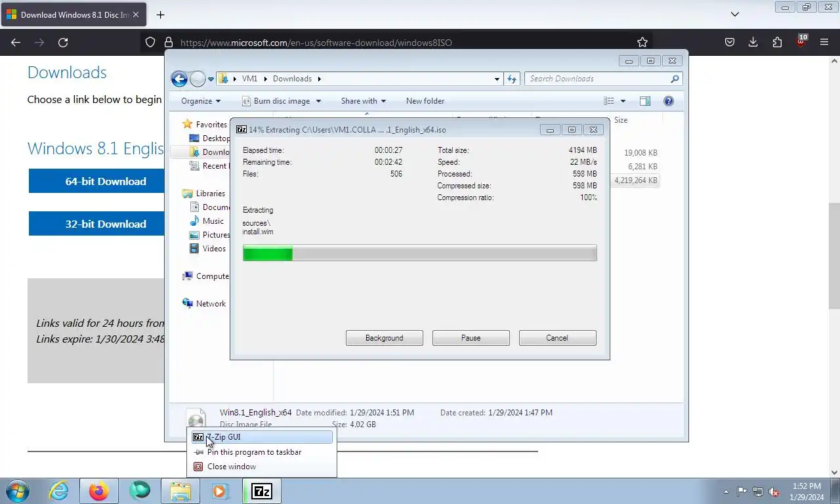Click Explorer back navigation arrow

(x=179, y=79)
